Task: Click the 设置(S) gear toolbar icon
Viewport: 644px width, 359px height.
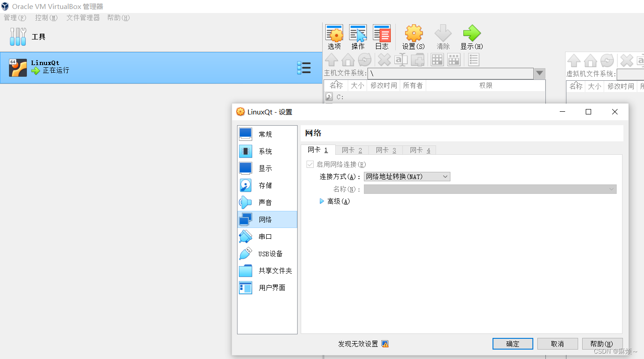Action: coord(413,37)
